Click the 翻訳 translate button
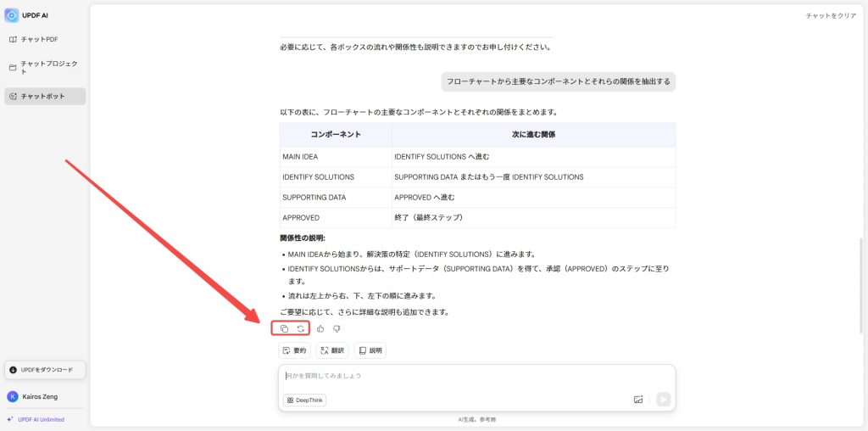The image size is (868, 431). coord(332,350)
